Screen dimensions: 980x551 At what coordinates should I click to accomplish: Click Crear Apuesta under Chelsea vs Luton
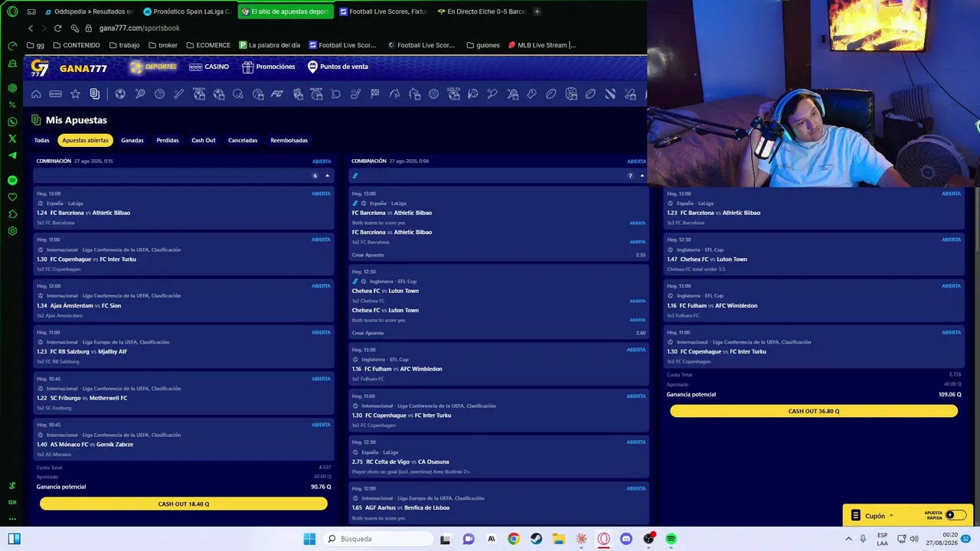[x=368, y=333]
